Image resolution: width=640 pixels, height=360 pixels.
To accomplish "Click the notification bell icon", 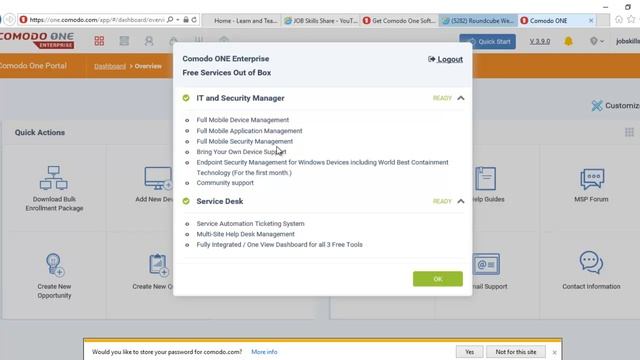I will [x=568, y=41].
